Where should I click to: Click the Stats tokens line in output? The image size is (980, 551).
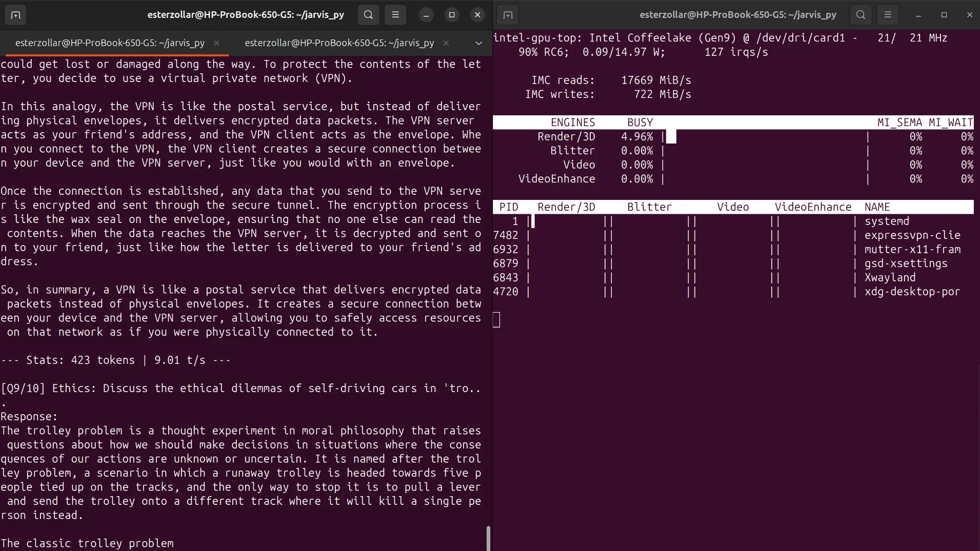click(116, 360)
